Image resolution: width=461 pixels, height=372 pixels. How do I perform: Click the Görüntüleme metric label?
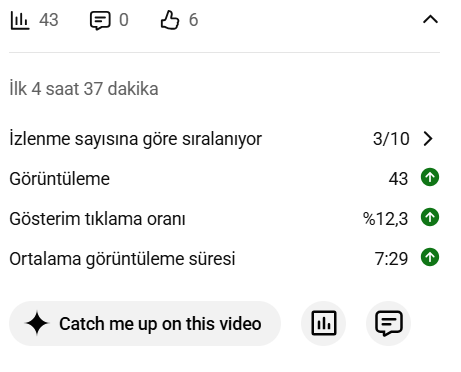pos(60,179)
